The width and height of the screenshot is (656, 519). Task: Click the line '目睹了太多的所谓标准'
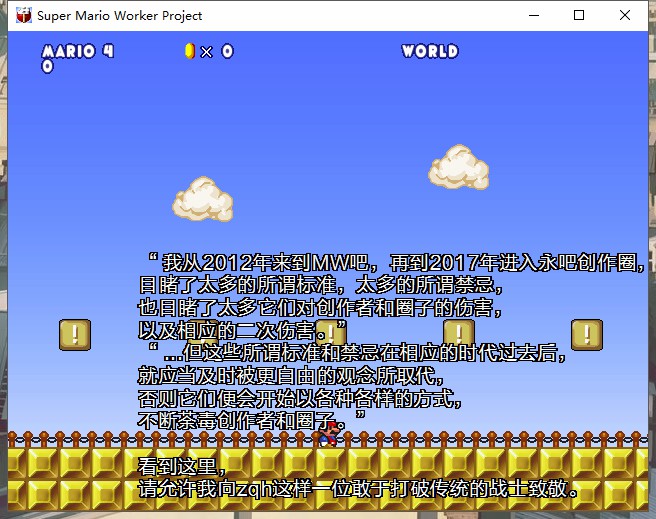coord(320,285)
